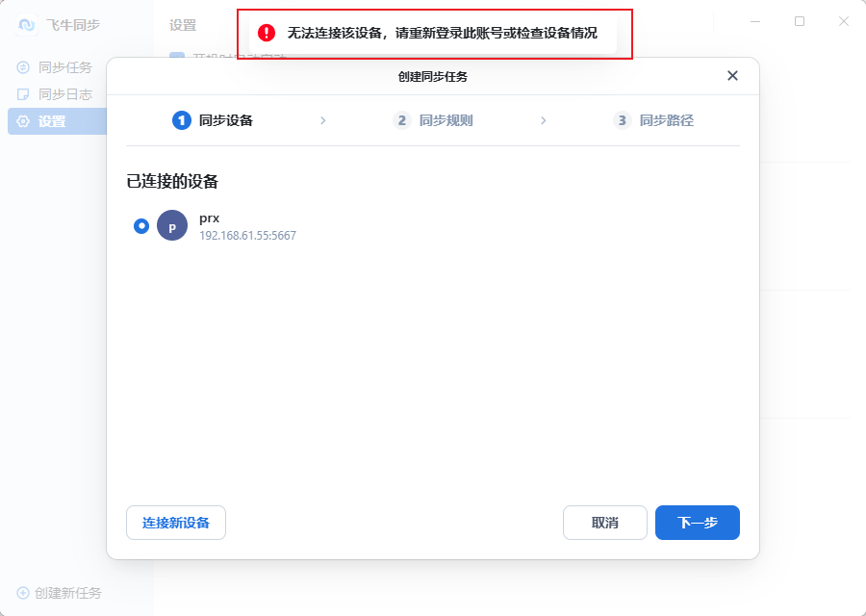866x616 pixels.
Task: Click the chevron after 同步规则 step
Action: [544, 120]
